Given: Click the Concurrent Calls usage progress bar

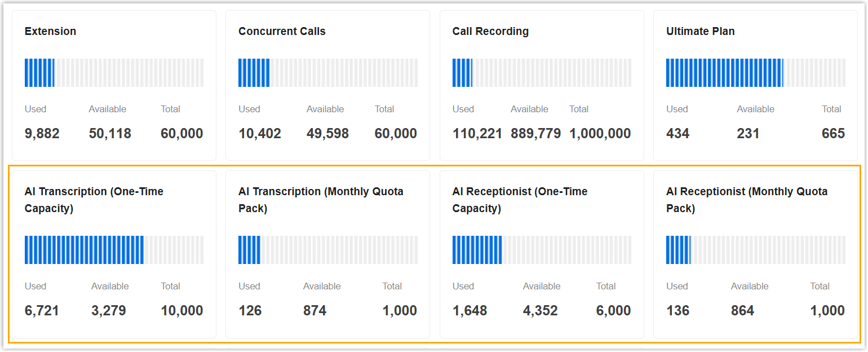Looking at the screenshot, I should (327, 73).
